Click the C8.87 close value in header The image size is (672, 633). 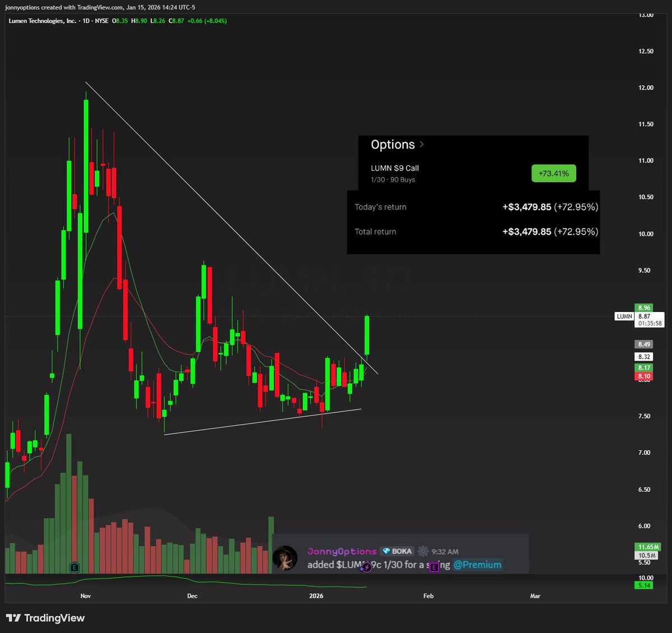[176, 21]
